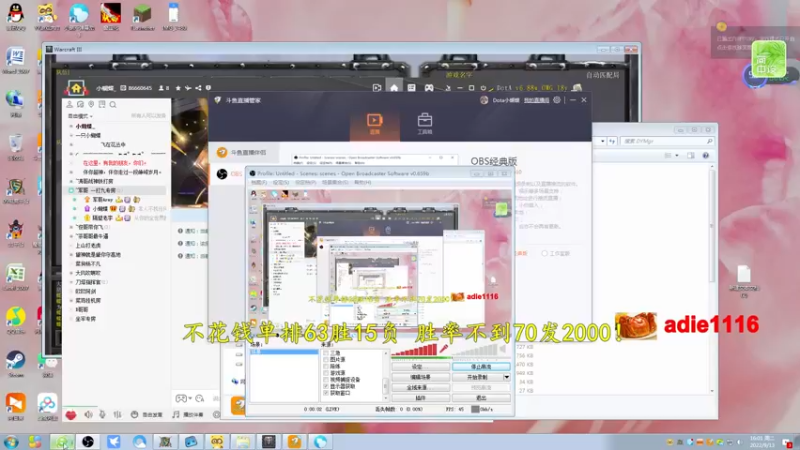800x450 pixels.
Task: Switch to the 工具箱 tab in Douyu manager
Action: click(424, 124)
